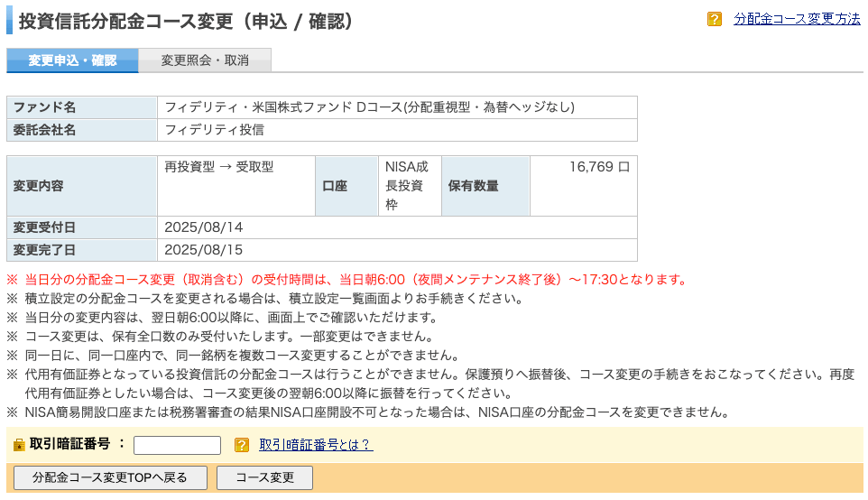
Task: Click the 分配金コース変更TOPへ戻る button
Action: pos(110,477)
